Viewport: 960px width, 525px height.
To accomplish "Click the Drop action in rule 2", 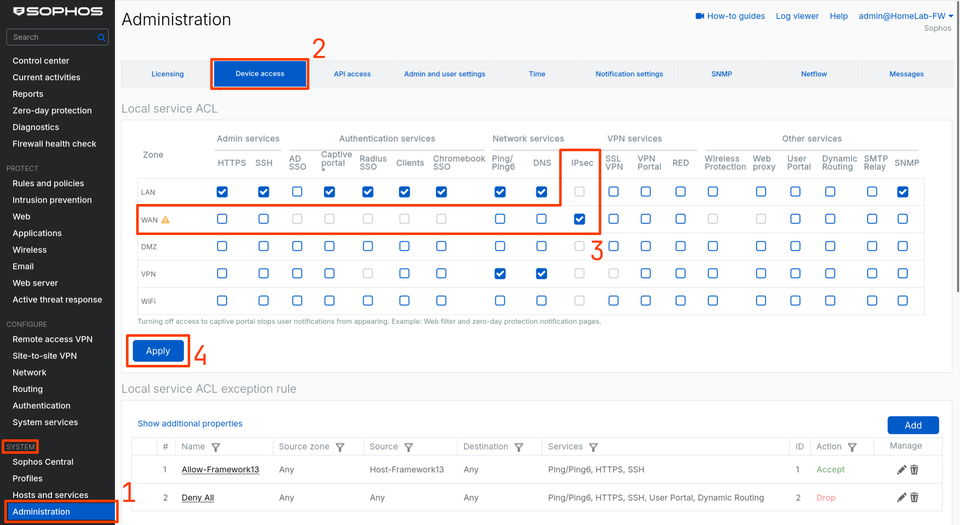I will [x=825, y=497].
